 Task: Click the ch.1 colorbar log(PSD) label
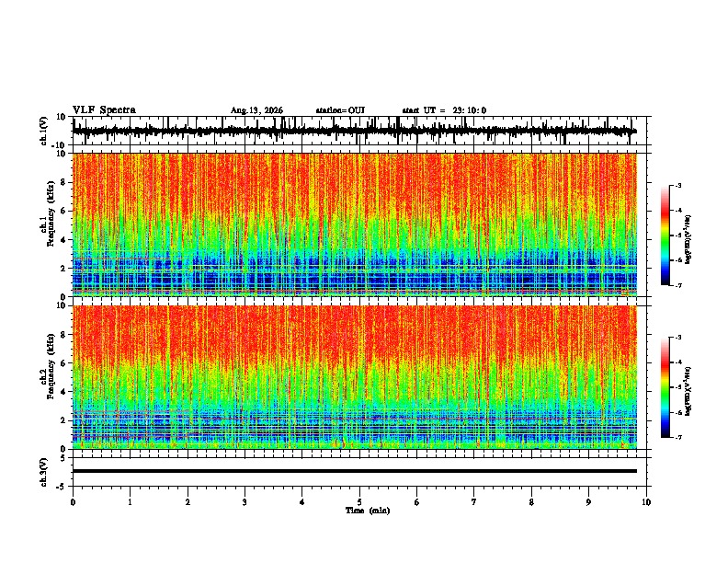688,240
